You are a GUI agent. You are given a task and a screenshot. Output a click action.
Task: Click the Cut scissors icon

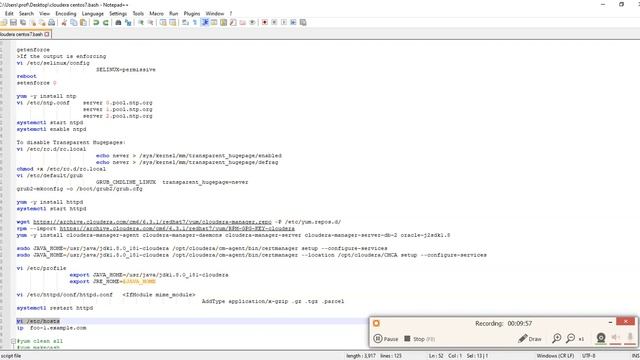click(x=64, y=22)
